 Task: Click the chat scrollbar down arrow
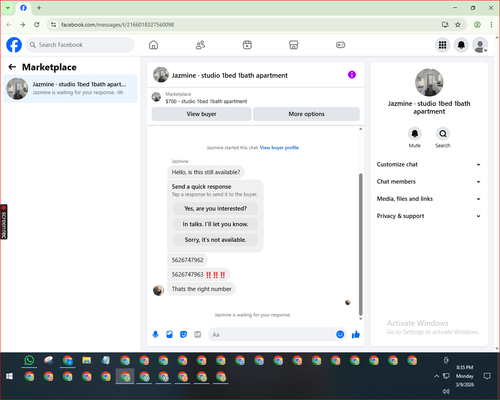pos(360,319)
